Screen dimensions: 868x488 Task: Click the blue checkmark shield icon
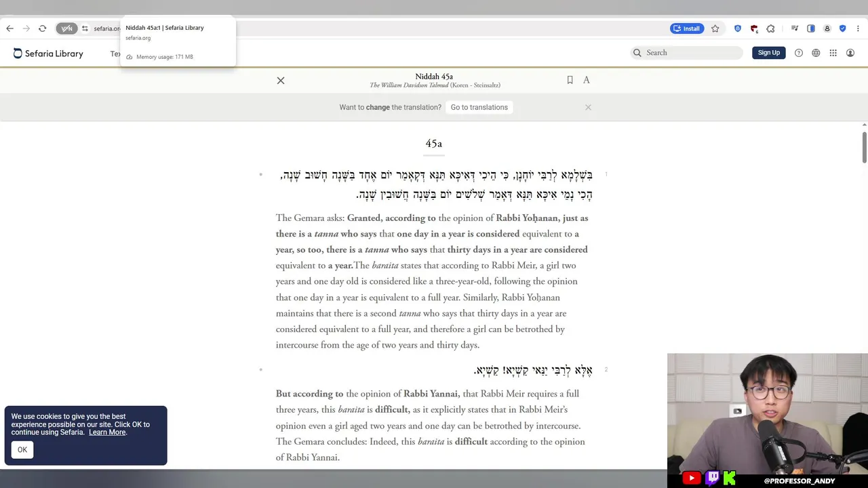pyautogui.click(x=843, y=28)
